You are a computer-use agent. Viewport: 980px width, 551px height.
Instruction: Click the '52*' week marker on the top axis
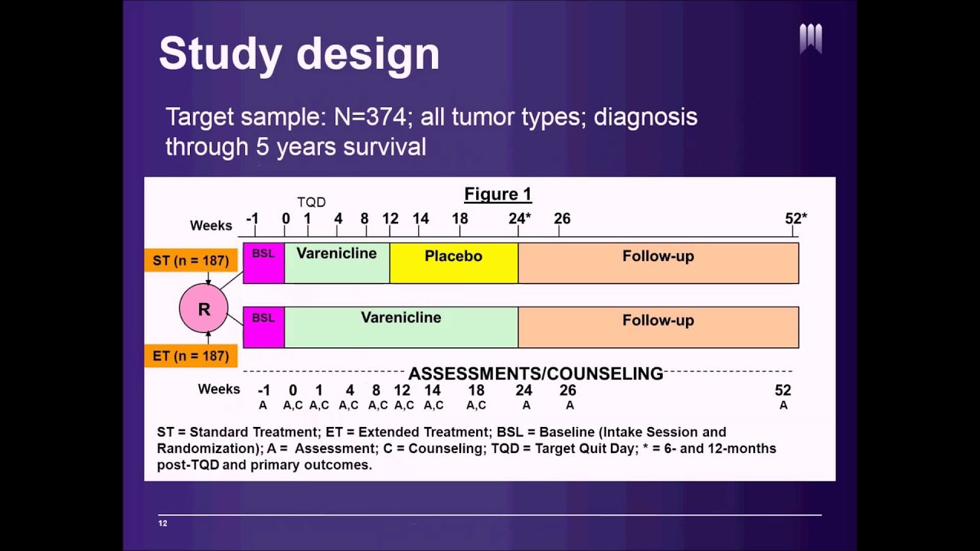(x=796, y=219)
